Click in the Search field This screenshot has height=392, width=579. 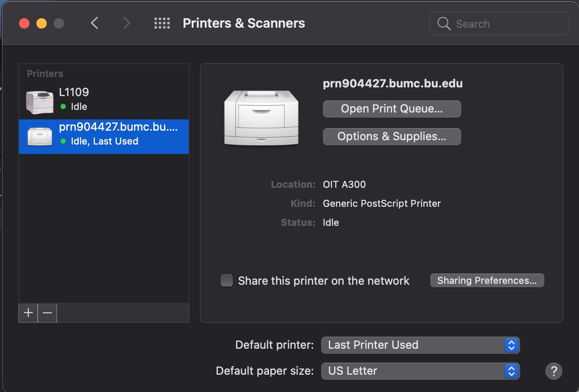(499, 23)
